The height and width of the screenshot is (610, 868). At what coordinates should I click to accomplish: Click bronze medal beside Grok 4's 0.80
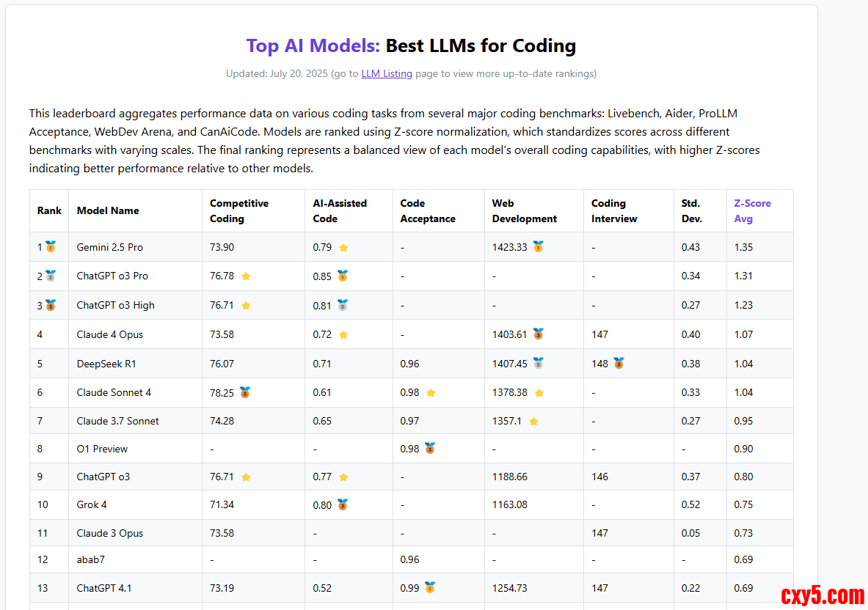click(342, 504)
